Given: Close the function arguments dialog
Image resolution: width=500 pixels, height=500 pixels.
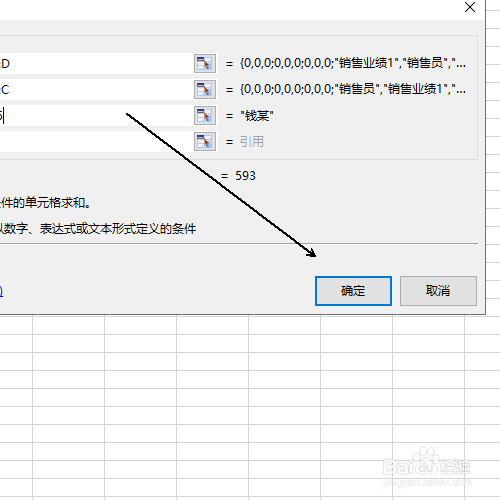Looking at the screenshot, I should click(x=470, y=7).
